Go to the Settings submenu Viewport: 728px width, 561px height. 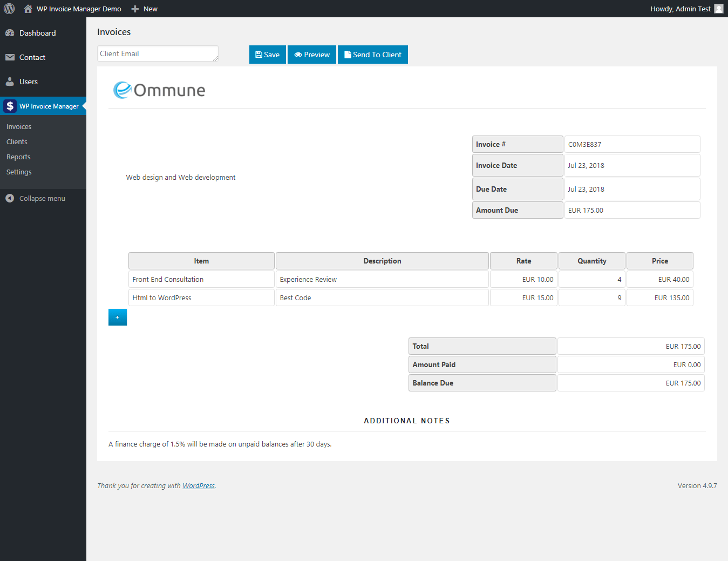[x=19, y=172]
